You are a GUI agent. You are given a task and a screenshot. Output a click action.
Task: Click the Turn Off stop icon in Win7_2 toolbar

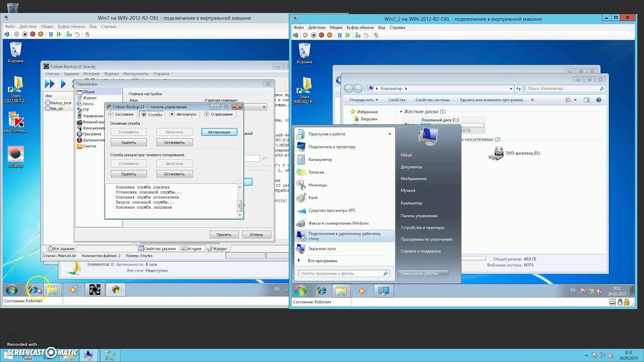pos(313,35)
